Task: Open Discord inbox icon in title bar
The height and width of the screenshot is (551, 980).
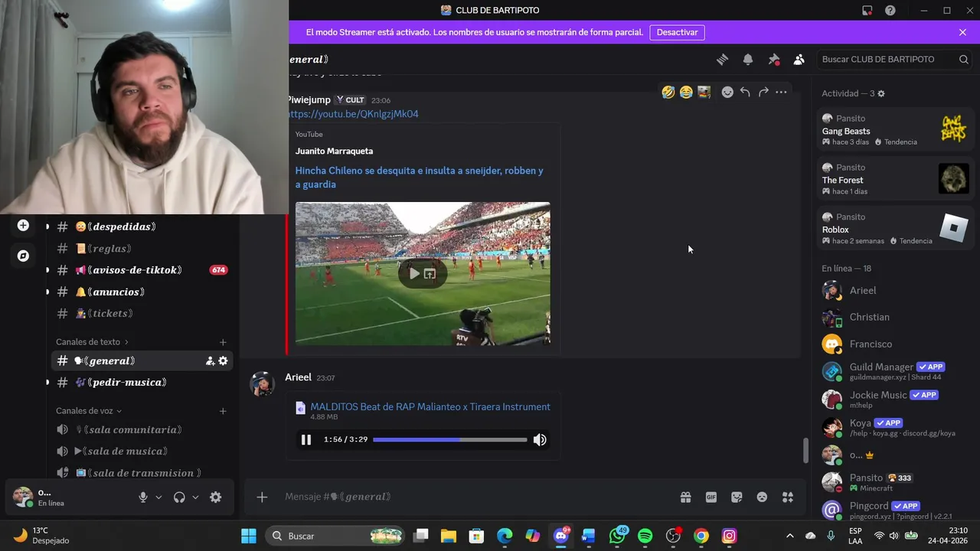Action: pyautogui.click(x=867, y=11)
